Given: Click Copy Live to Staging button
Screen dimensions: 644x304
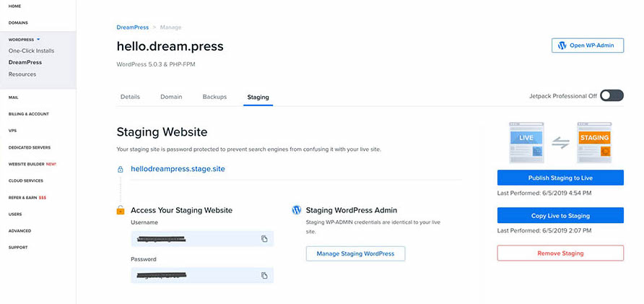Looking at the screenshot, I should click(x=560, y=216).
